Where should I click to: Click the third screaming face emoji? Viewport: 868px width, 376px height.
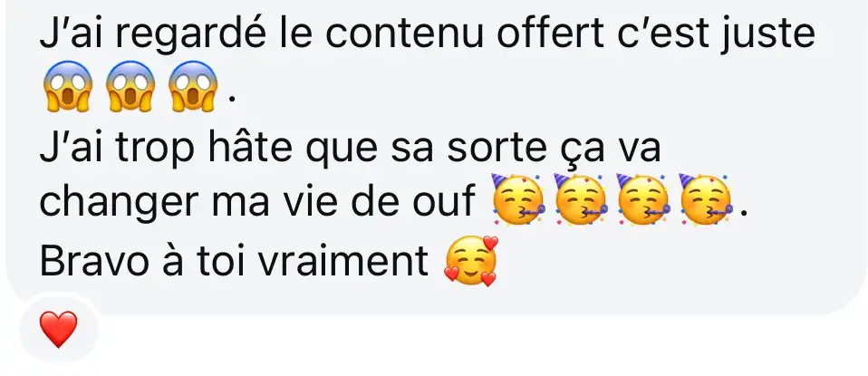click(193, 86)
